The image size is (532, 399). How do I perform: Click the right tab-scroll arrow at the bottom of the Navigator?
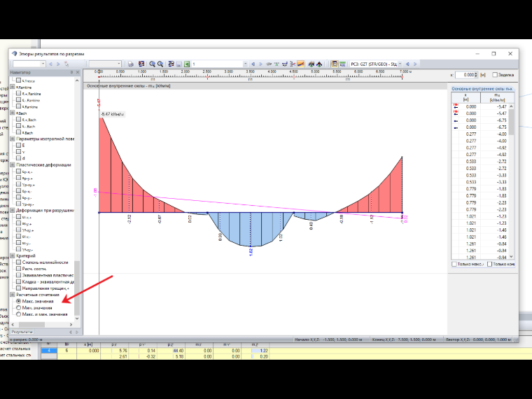coord(77,332)
